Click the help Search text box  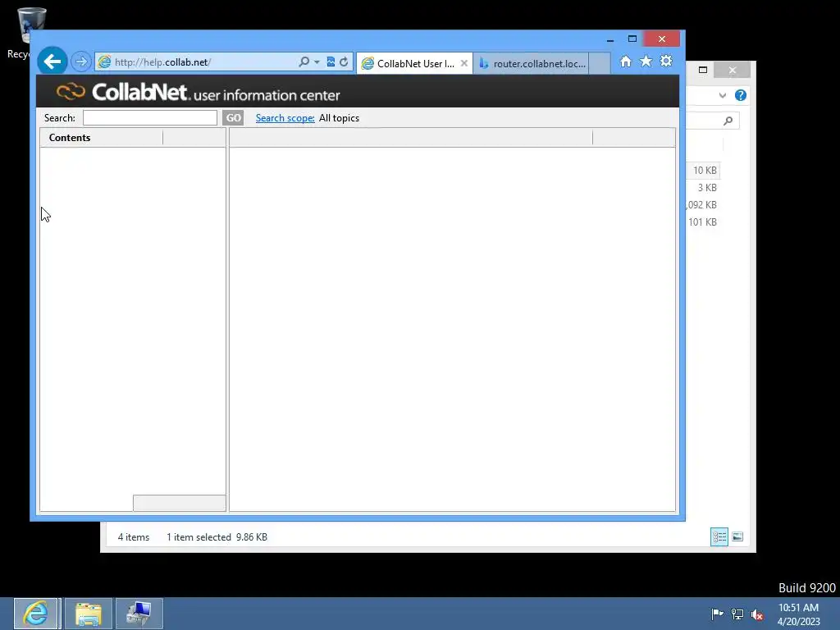(150, 118)
